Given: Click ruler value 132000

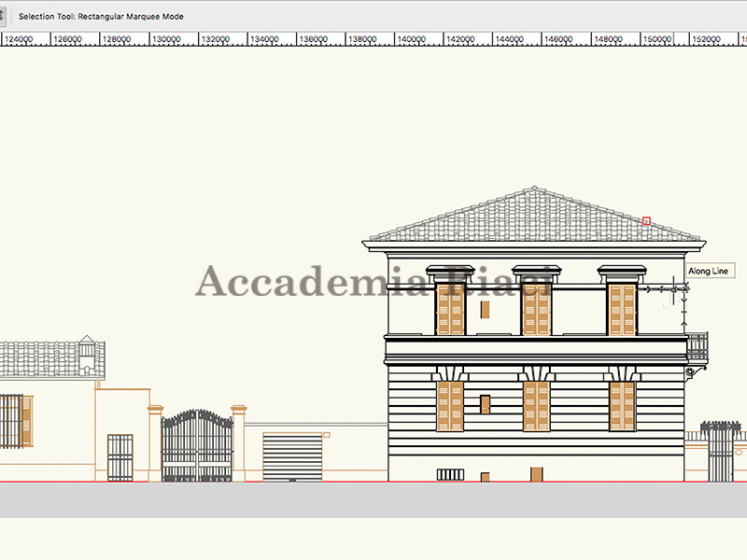Looking at the screenshot, I should (x=216, y=39).
